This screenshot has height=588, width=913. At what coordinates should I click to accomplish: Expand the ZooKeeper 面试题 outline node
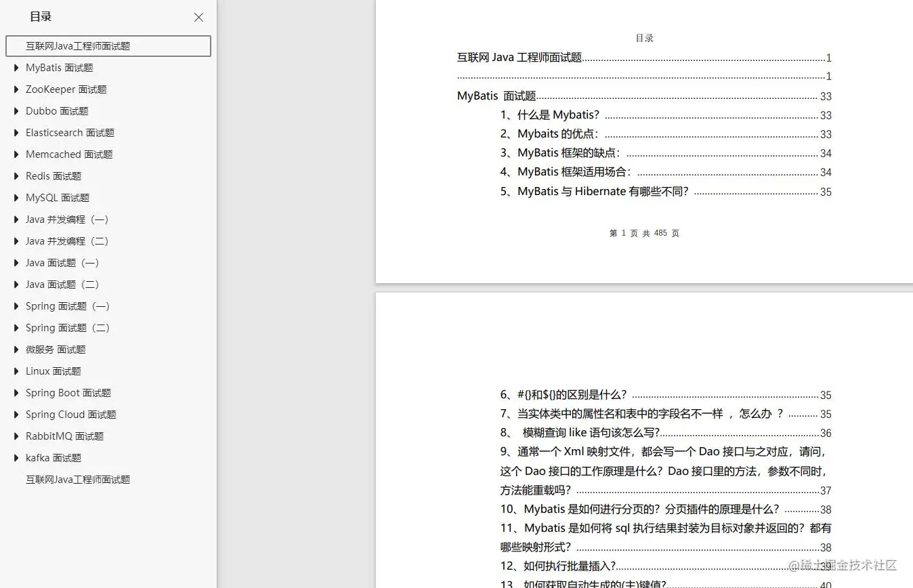(16, 89)
